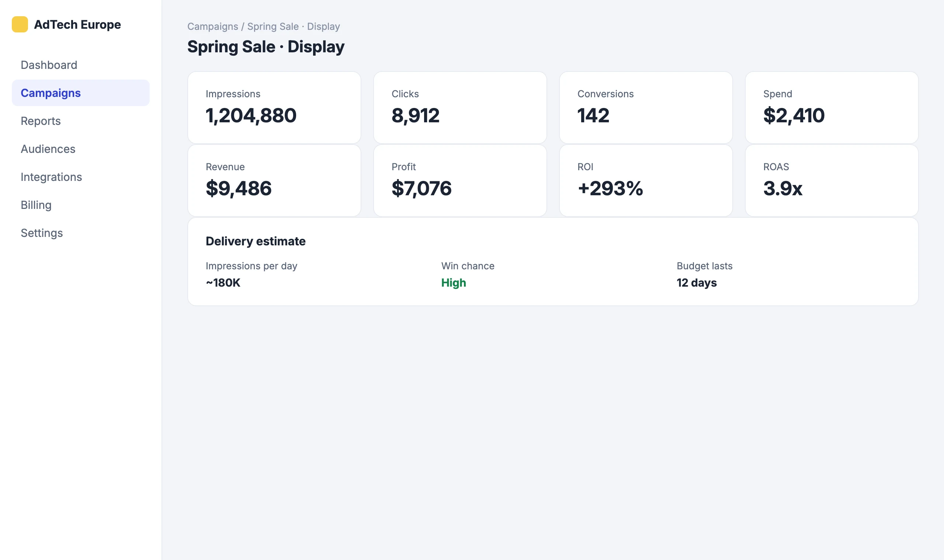Click the ROI card label
Screen dimensions: 944x560
click(x=585, y=167)
